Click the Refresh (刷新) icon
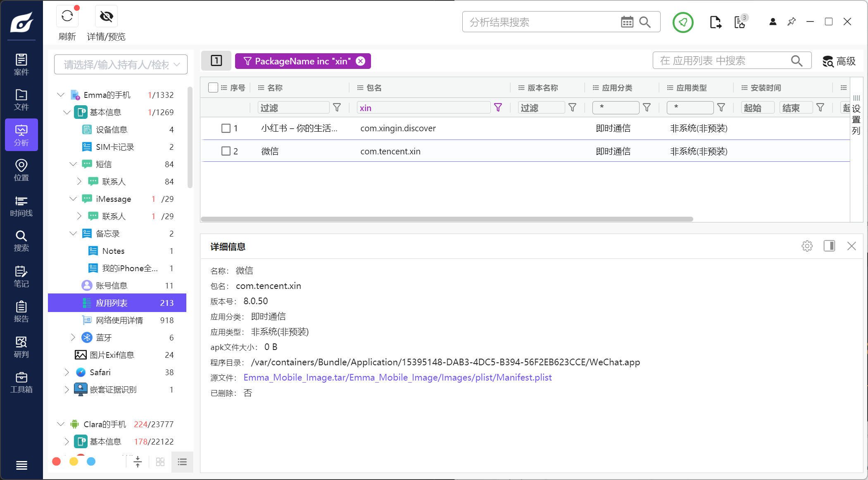This screenshot has height=480, width=868. click(67, 17)
